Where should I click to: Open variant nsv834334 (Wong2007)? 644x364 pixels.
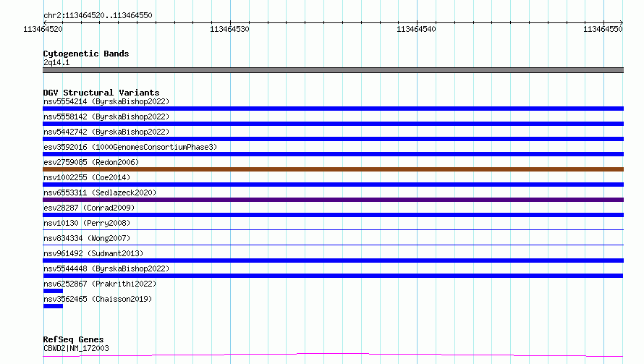(x=87, y=238)
